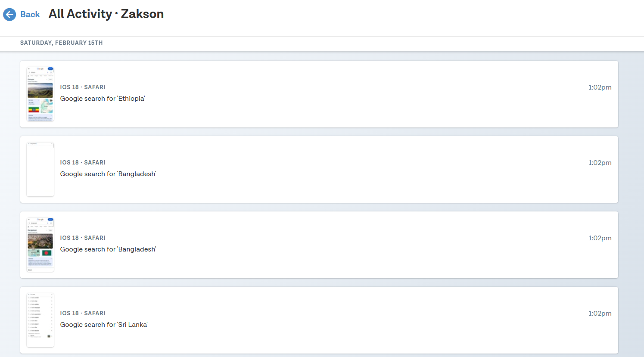Go back via the Back link
This screenshot has width=644, height=357.
coord(30,15)
